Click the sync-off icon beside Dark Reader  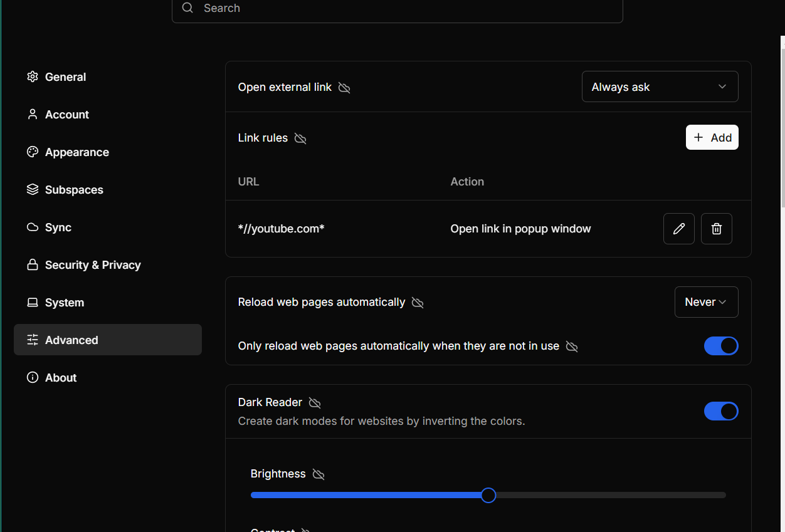315,403
